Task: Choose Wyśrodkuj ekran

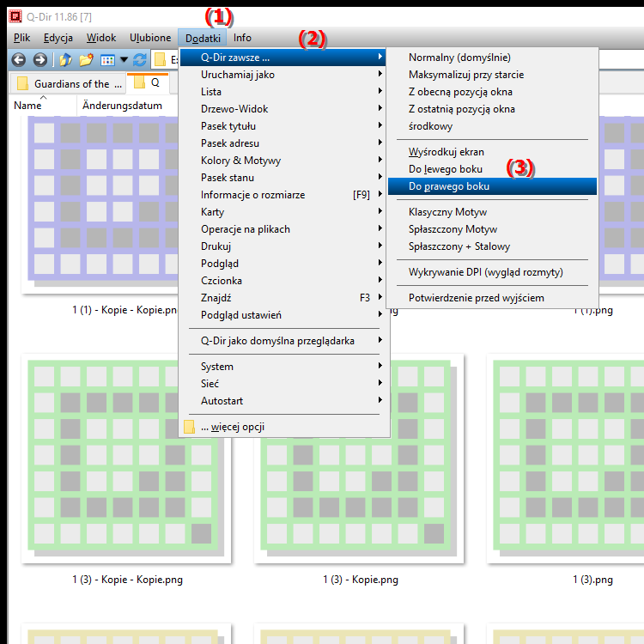Action: (492, 152)
